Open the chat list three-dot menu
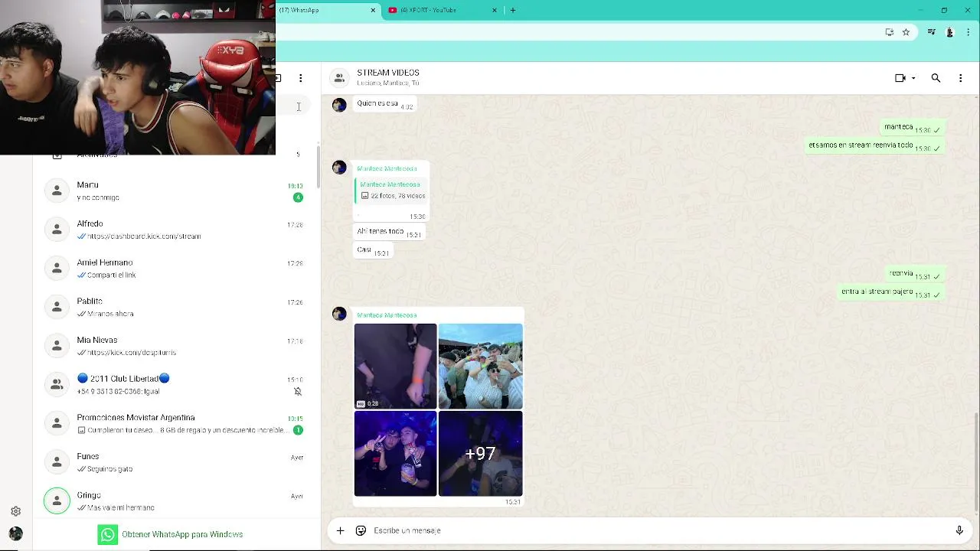980x551 pixels. tap(300, 78)
